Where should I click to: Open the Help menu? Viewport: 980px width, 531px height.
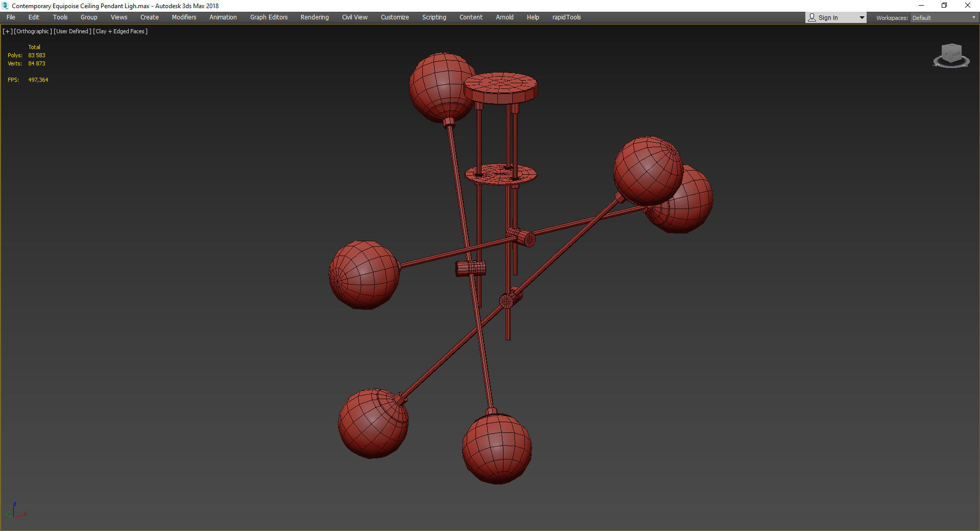533,17
